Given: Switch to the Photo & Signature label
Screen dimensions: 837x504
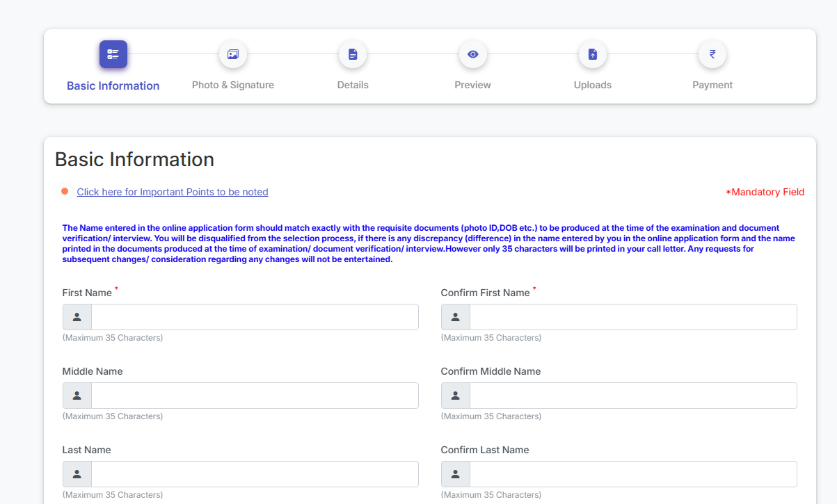Looking at the screenshot, I should tap(233, 85).
